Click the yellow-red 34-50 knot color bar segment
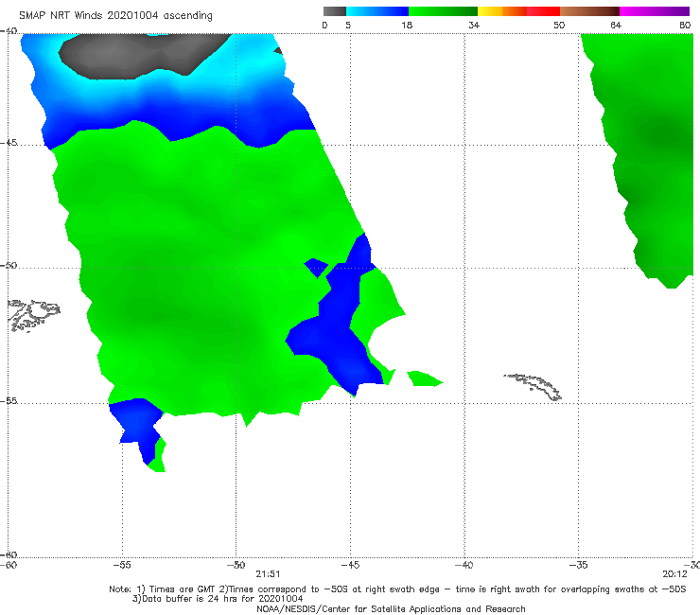Screen dimensions: 700x615 (x=518, y=11)
